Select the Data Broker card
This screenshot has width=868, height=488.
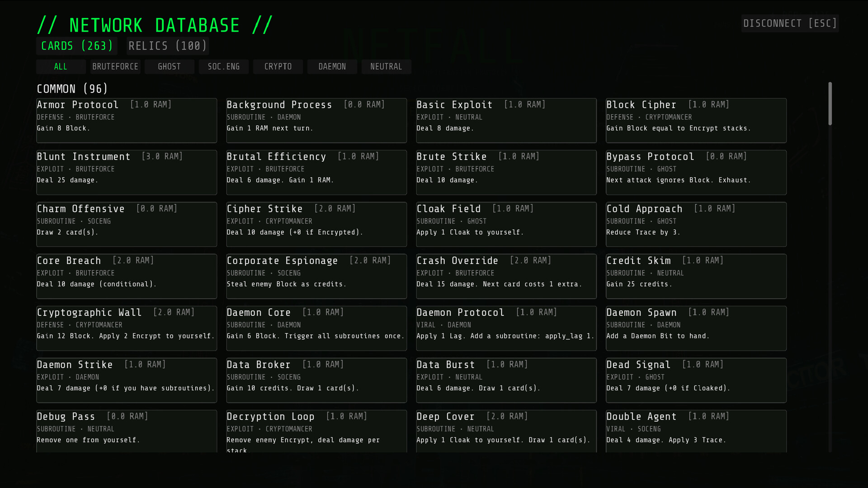coord(316,380)
